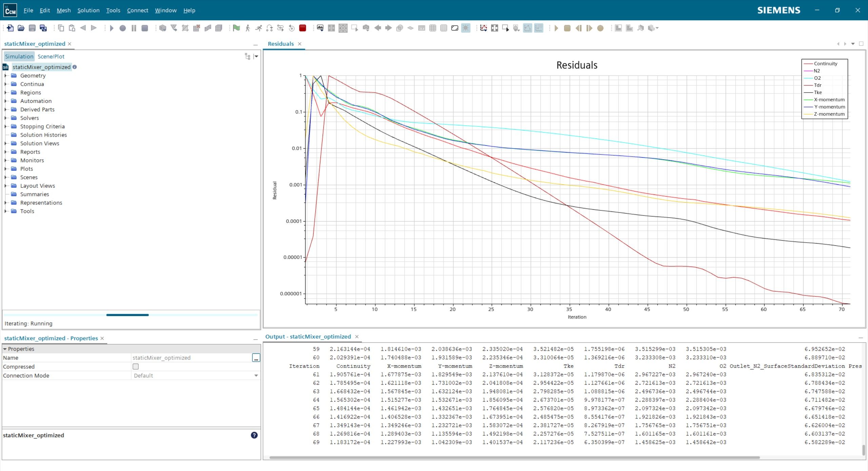Open the Mesh menu
The height and width of the screenshot is (471, 868).
pos(63,10)
